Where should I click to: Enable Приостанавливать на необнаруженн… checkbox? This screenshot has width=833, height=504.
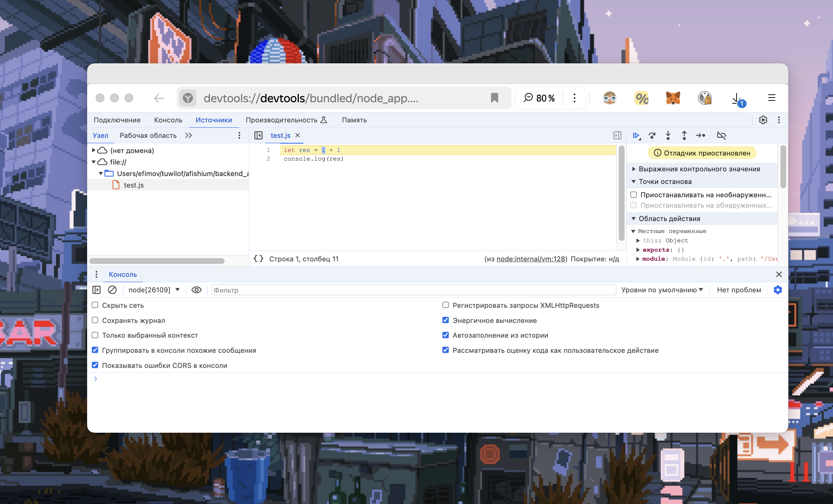pos(634,195)
